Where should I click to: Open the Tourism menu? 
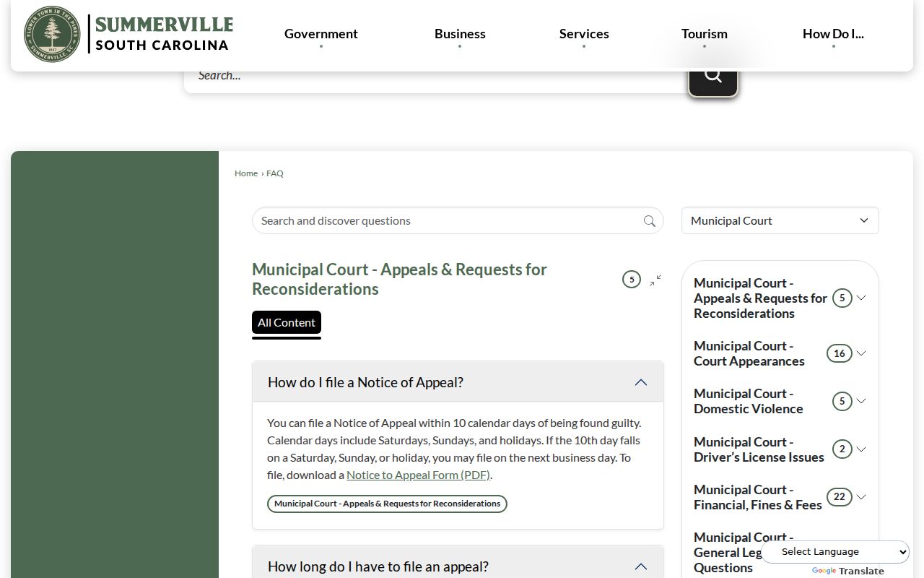[x=705, y=34]
